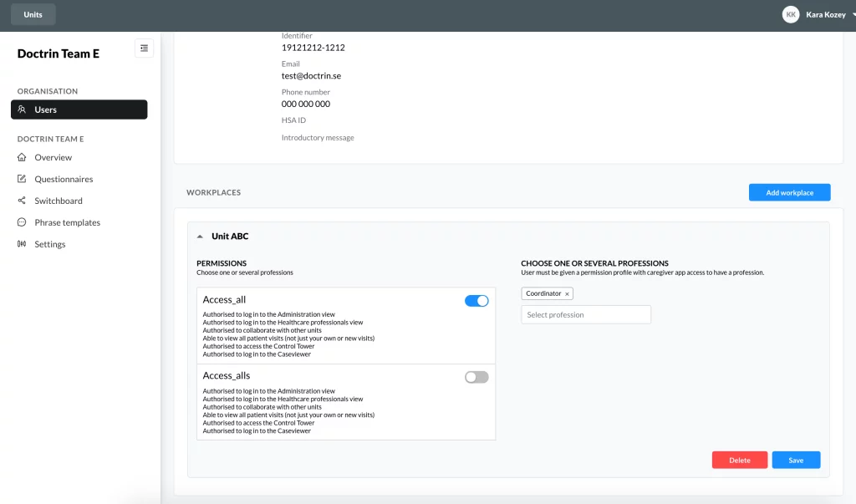Click the Users people icon in sidebar
Screen dimensions: 856x504
click(x=22, y=109)
